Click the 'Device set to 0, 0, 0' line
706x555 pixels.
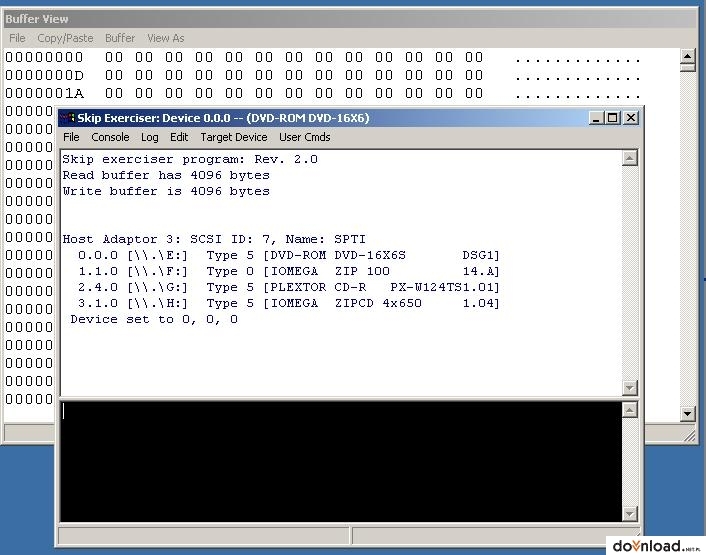coord(154,320)
